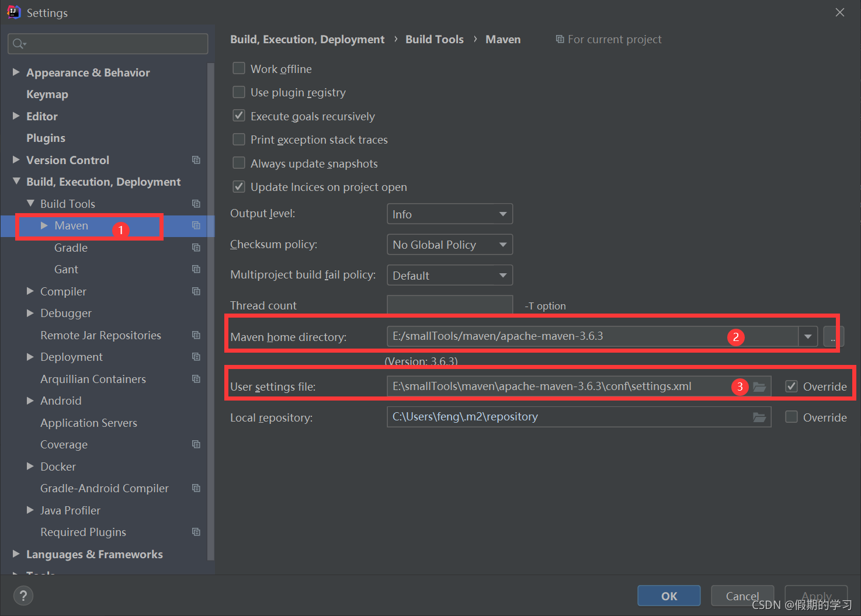The image size is (861, 616).
Task: Open the Plugins settings page
Action: (x=46, y=138)
